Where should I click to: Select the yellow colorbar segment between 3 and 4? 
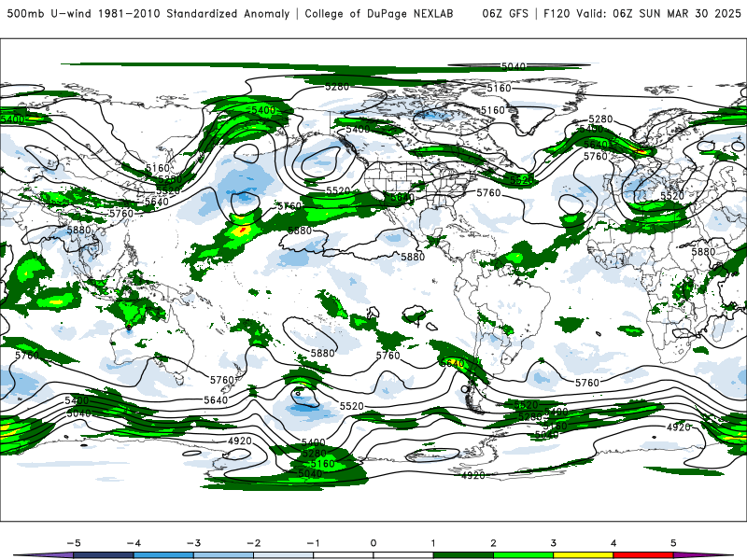pyautogui.click(x=584, y=555)
